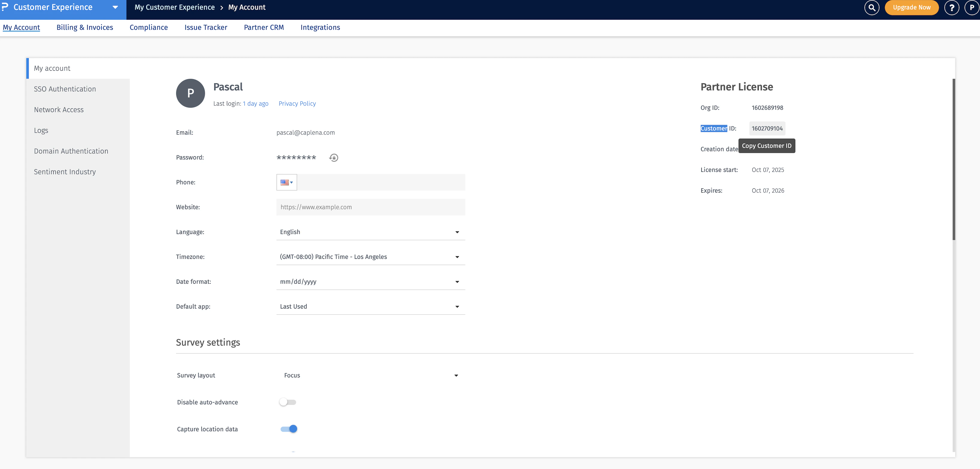Turn off Capture location data switch
980x469 pixels.
[x=289, y=429]
